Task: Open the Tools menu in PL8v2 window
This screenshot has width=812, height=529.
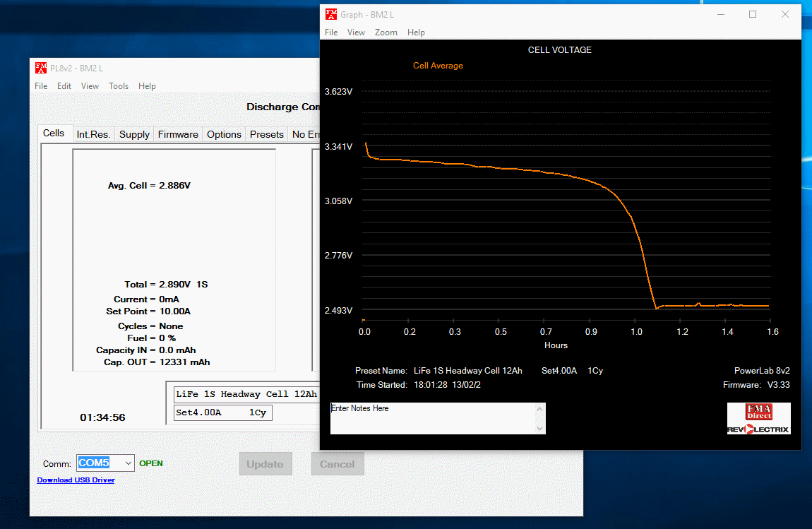Action: (119, 86)
